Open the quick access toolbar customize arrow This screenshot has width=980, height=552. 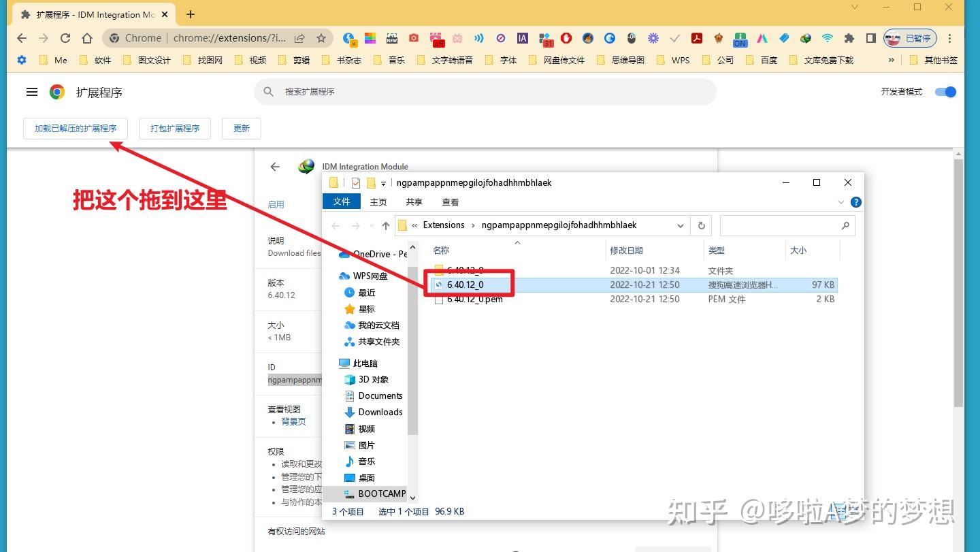pyautogui.click(x=383, y=183)
